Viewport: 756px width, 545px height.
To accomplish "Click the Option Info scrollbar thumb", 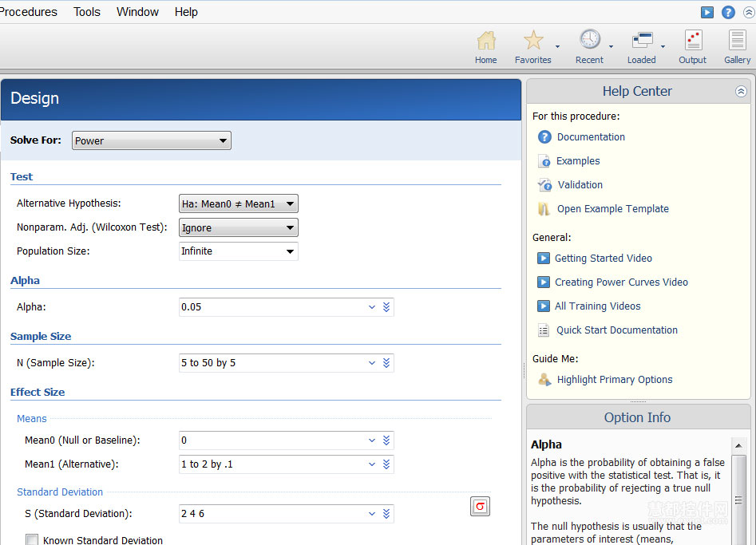I will pos(738,500).
